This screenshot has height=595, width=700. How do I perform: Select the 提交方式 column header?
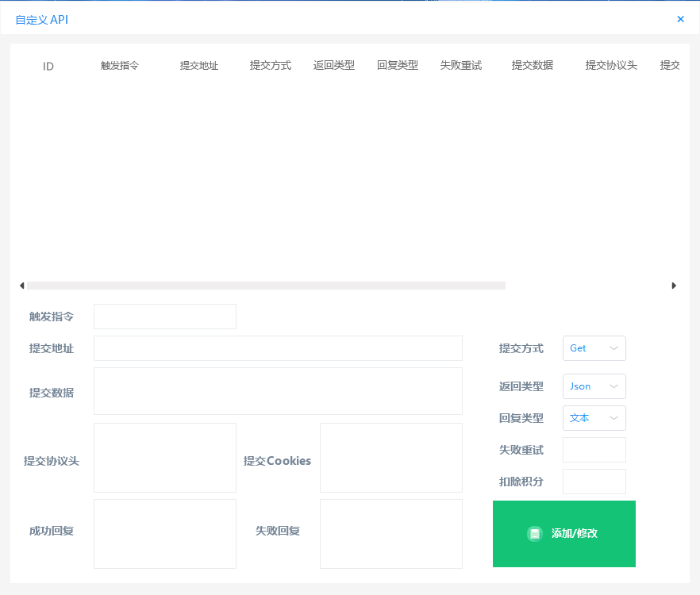(x=270, y=67)
